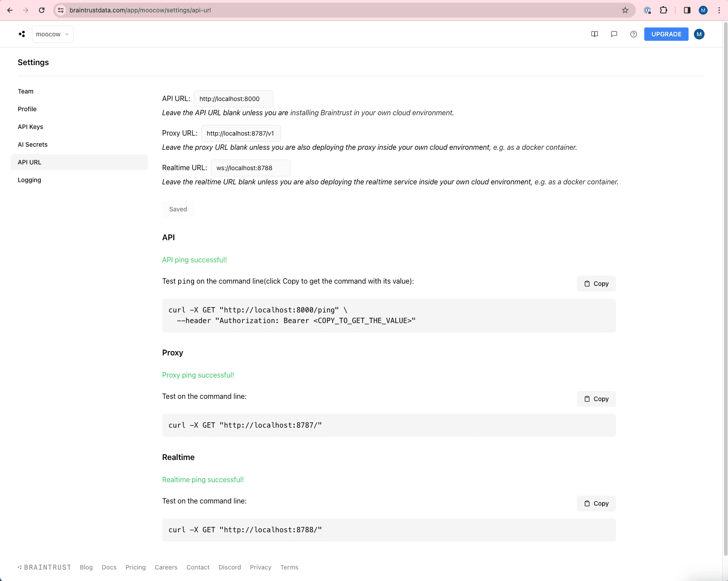Open the installing Braintrust cloud environment link
The width and height of the screenshot is (728, 581).
(x=372, y=113)
